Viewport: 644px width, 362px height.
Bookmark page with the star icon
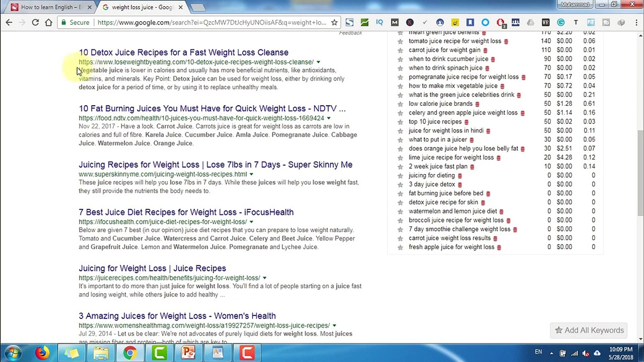point(334,22)
